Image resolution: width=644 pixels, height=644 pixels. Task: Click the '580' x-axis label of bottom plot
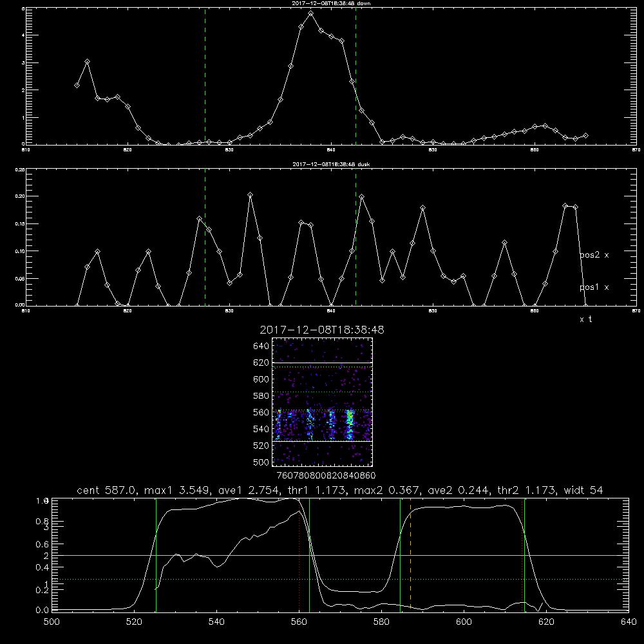click(381, 622)
